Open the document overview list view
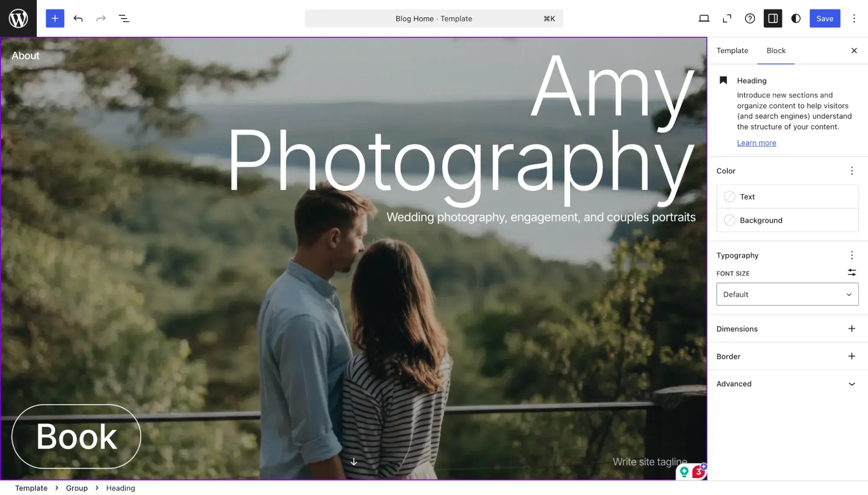The image size is (868, 495). point(124,18)
